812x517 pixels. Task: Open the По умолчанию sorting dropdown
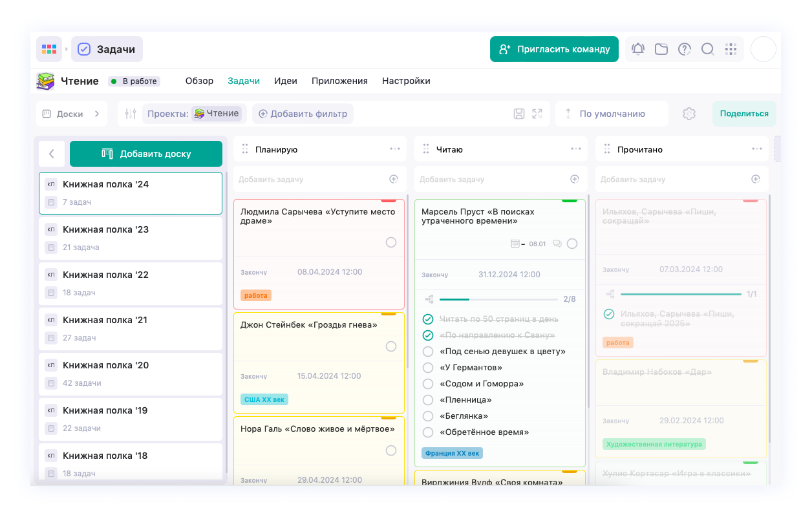tap(612, 114)
